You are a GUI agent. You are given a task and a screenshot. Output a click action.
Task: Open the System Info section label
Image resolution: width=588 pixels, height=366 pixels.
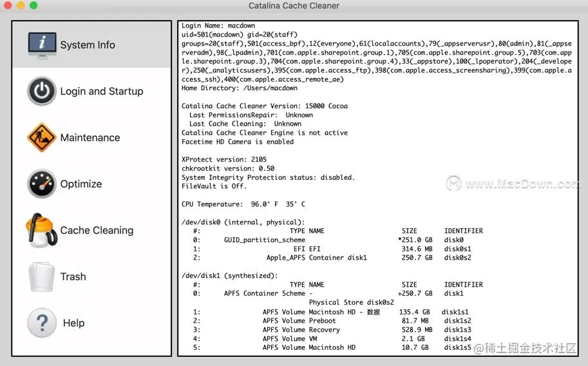click(88, 45)
